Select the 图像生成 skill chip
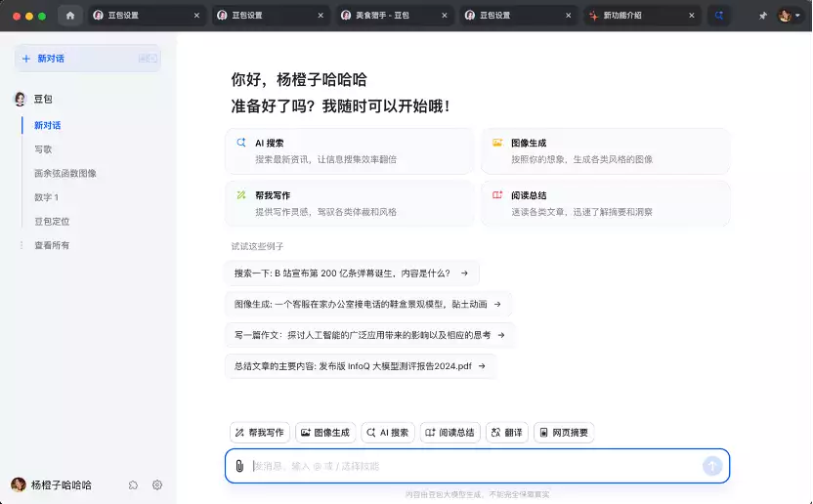The image size is (813, 504). pos(325,433)
